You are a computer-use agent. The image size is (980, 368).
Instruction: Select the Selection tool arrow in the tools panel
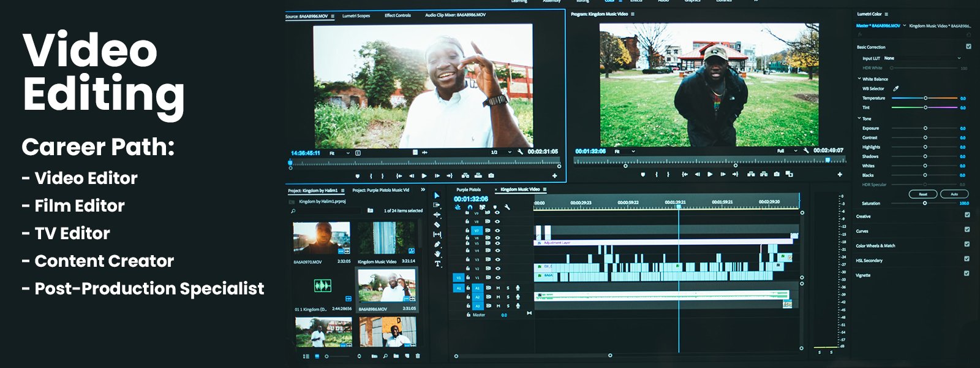click(x=437, y=195)
